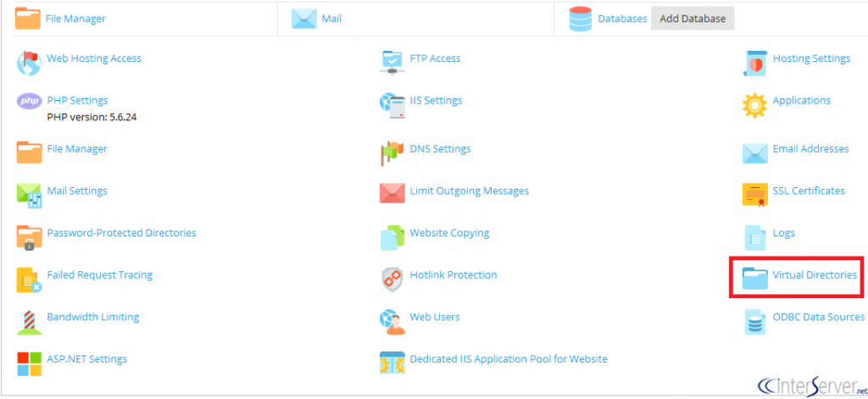This screenshot has height=399, width=868.
Task: Go to Hosting Settings link
Action: pyautogui.click(x=811, y=58)
